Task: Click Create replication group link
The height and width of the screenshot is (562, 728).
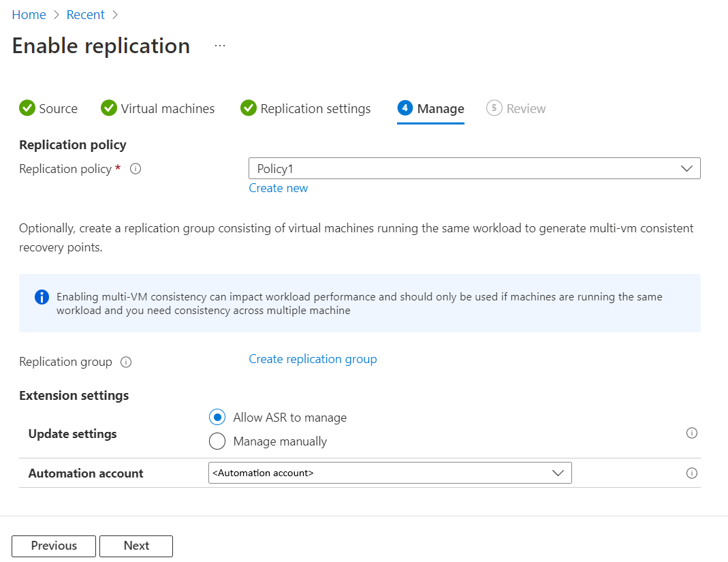Action: [x=313, y=359]
